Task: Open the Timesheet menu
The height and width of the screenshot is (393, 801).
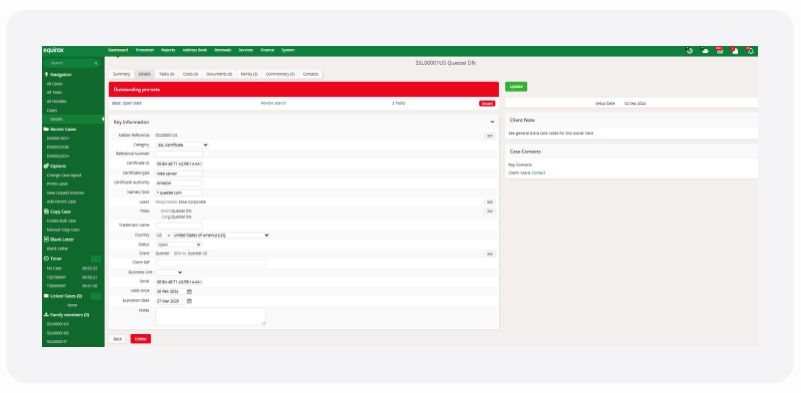Action: coord(145,50)
